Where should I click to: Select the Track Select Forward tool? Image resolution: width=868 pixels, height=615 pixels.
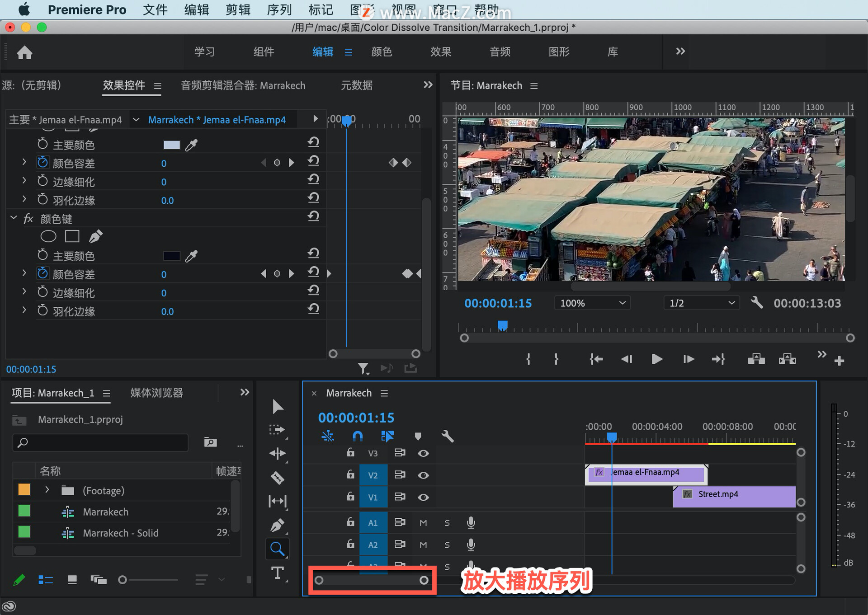277,429
